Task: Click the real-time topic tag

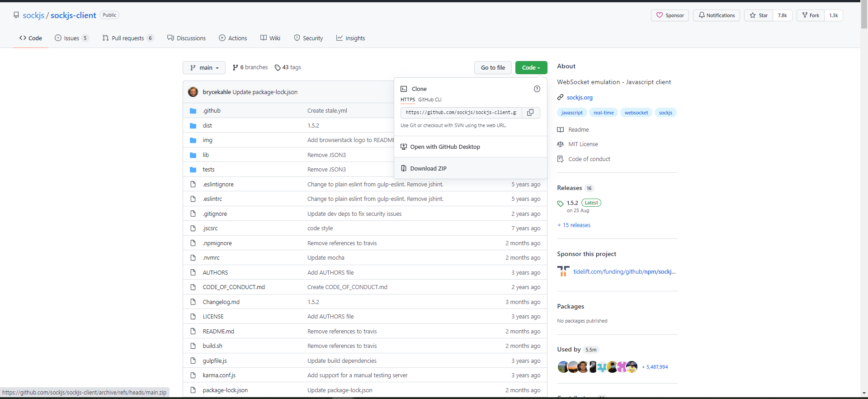Action: (x=604, y=113)
